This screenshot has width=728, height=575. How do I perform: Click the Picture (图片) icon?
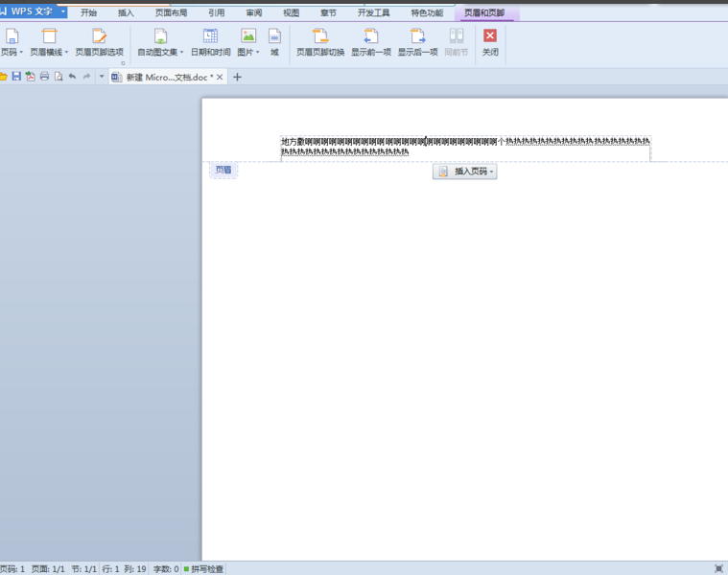[x=248, y=36]
